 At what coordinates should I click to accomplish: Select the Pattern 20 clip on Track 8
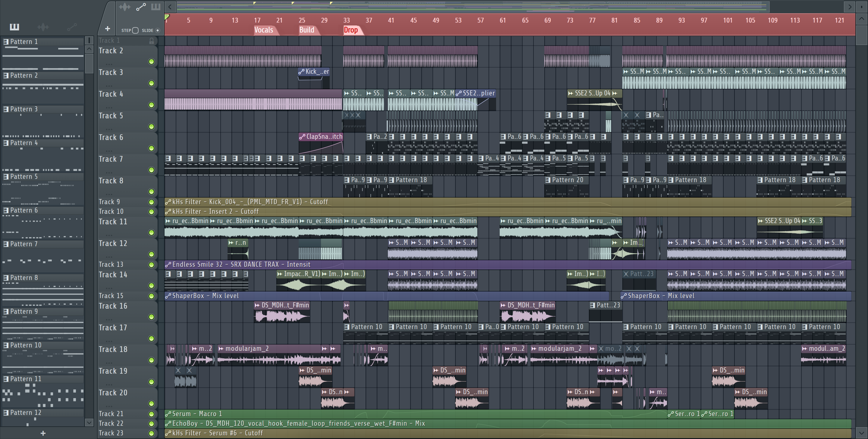567,186
